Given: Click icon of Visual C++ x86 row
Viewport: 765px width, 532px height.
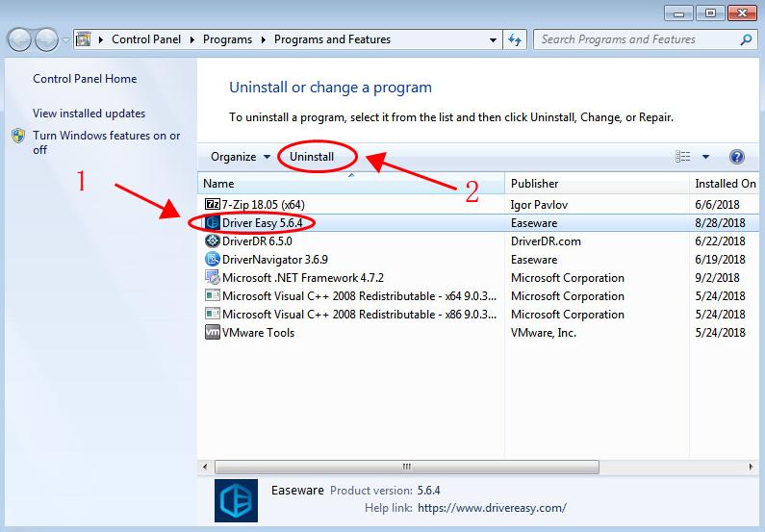Looking at the screenshot, I should pyautogui.click(x=213, y=314).
